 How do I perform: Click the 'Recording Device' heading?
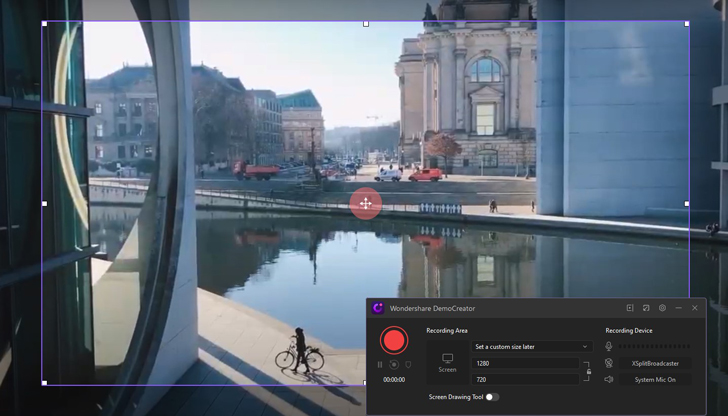click(x=629, y=331)
